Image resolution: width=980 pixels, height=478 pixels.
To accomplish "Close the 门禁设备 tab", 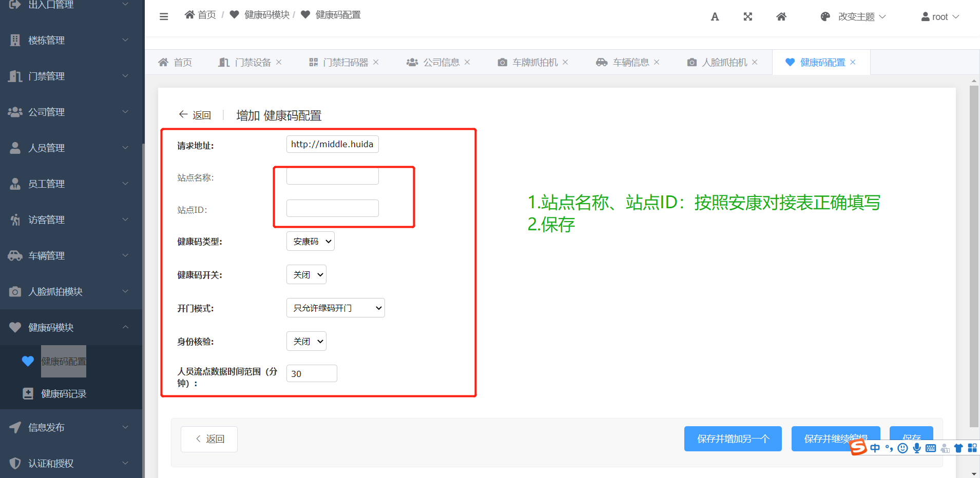I will click(x=279, y=62).
